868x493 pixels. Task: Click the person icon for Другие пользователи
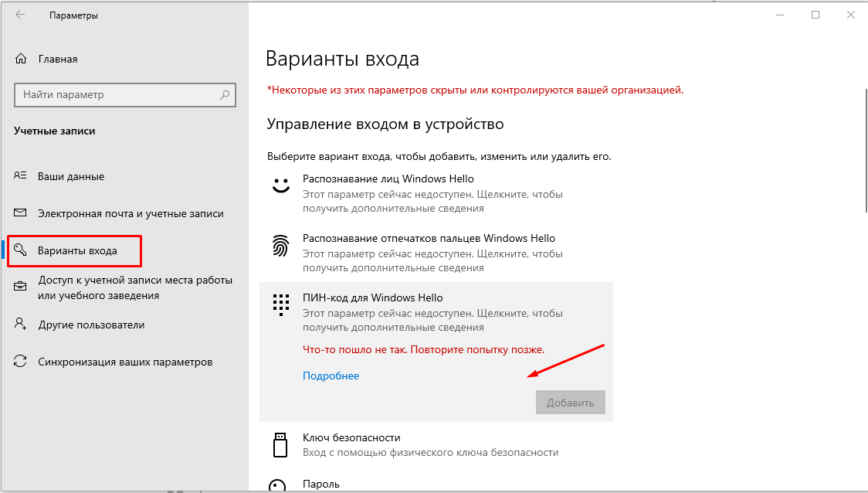[20, 324]
